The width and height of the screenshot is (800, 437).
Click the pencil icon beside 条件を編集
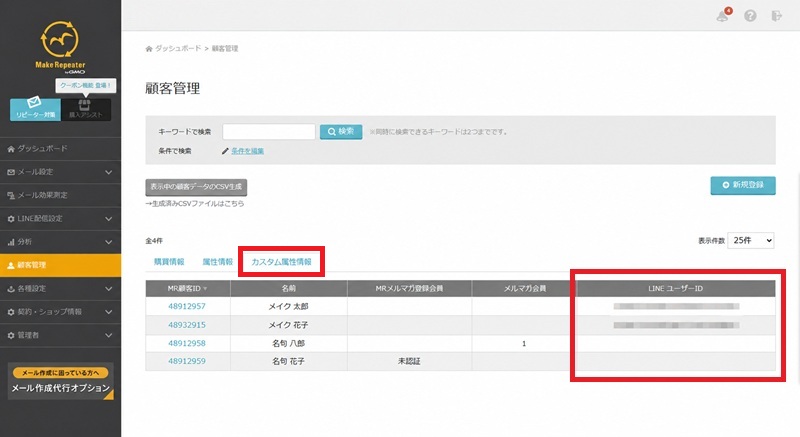coord(225,151)
